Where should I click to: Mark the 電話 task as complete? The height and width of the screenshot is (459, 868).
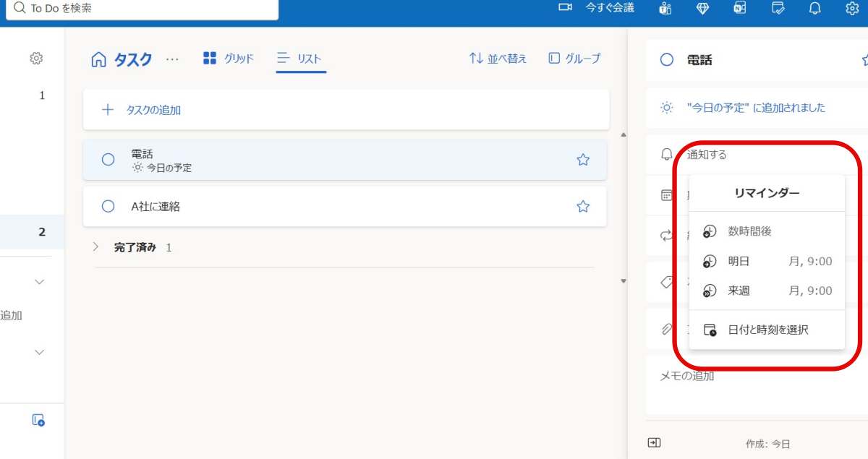pyautogui.click(x=108, y=158)
